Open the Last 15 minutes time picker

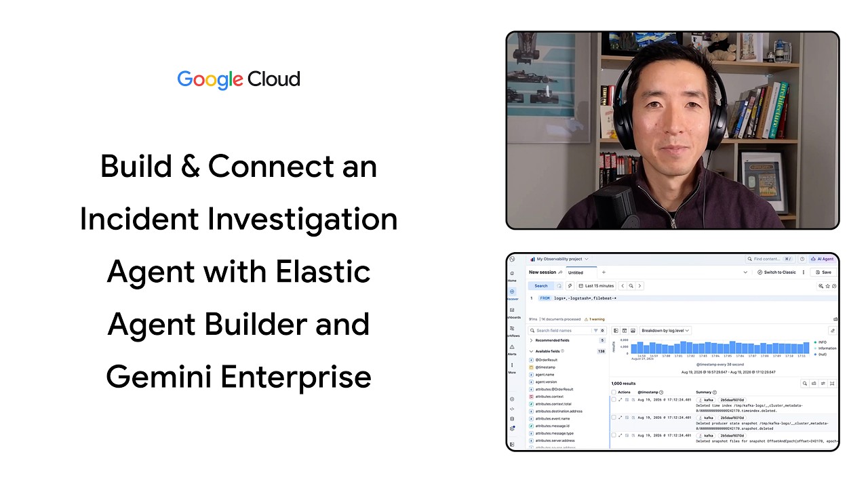[597, 286]
